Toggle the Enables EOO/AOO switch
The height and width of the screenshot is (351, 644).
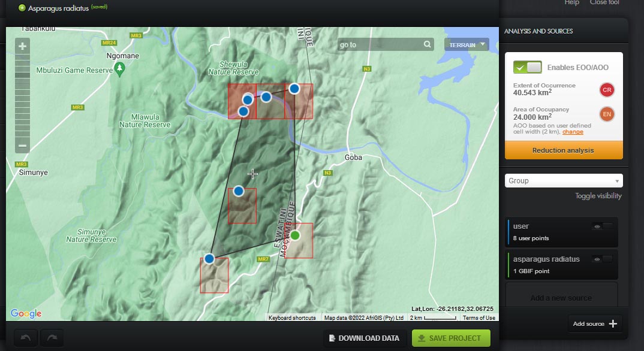click(527, 67)
